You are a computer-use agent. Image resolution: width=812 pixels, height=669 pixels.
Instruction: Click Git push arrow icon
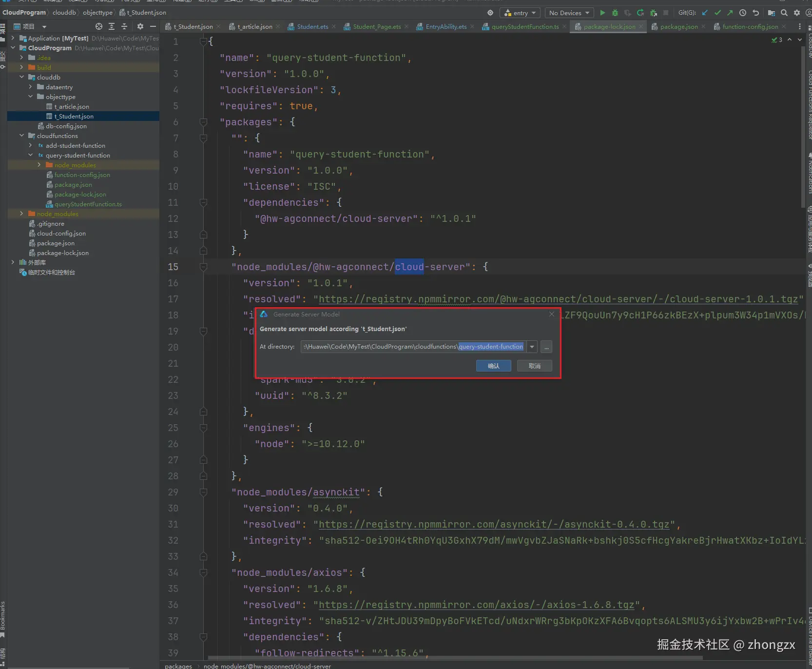pos(730,13)
